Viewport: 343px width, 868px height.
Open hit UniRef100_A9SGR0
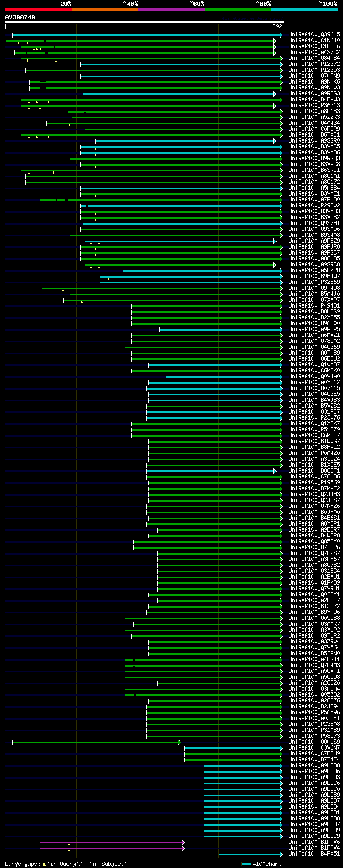coord(314,140)
